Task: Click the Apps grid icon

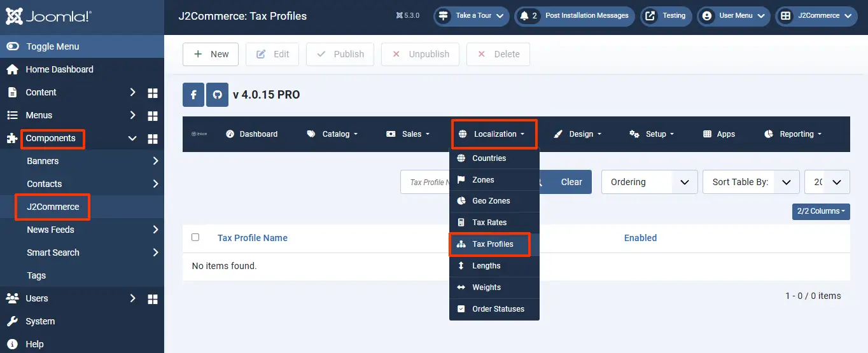Action: tap(707, 134)
